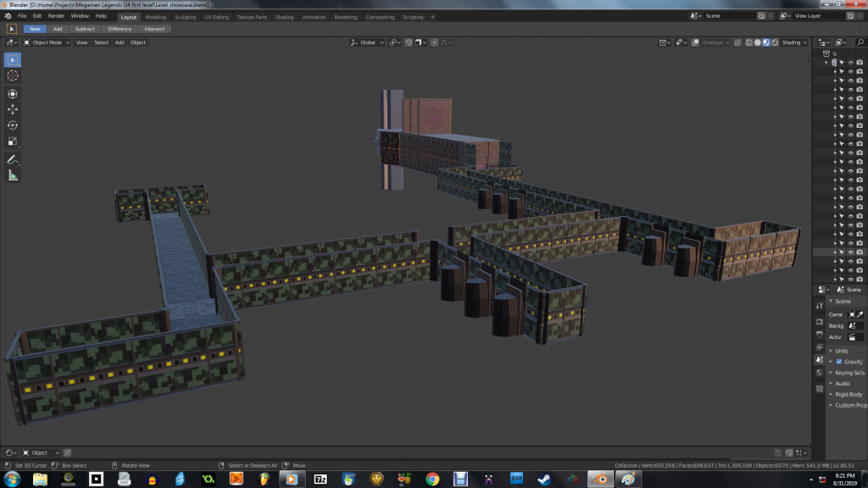This screenshot has height=488, width=868.
Task: Open the Global transform orientation dropdown
Action: coord(368,42)
